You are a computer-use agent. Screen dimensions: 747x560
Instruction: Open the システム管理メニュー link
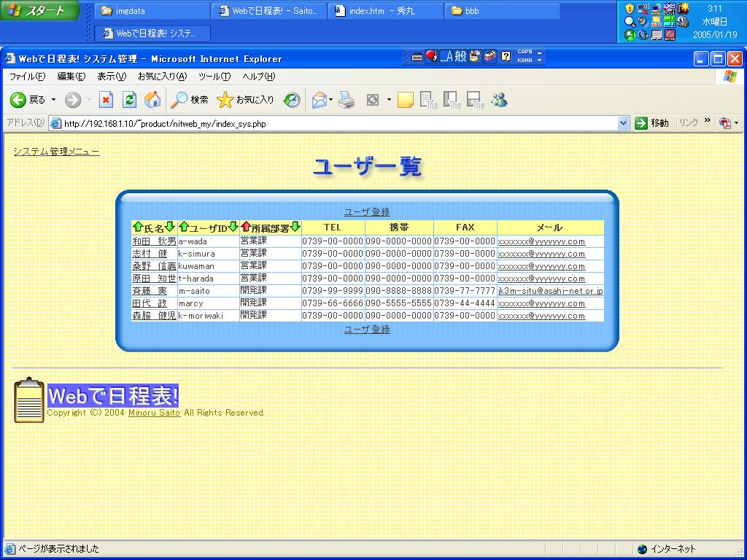[x=56, y=152]
